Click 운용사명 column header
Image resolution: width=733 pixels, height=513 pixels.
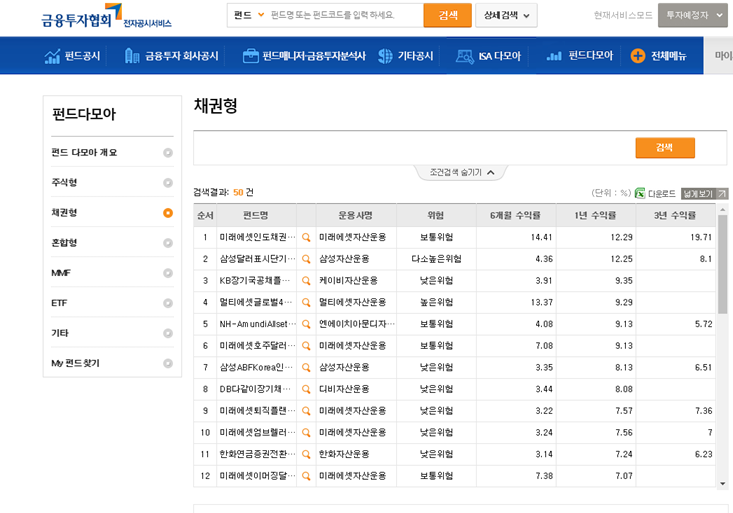(x=356, y=216)
